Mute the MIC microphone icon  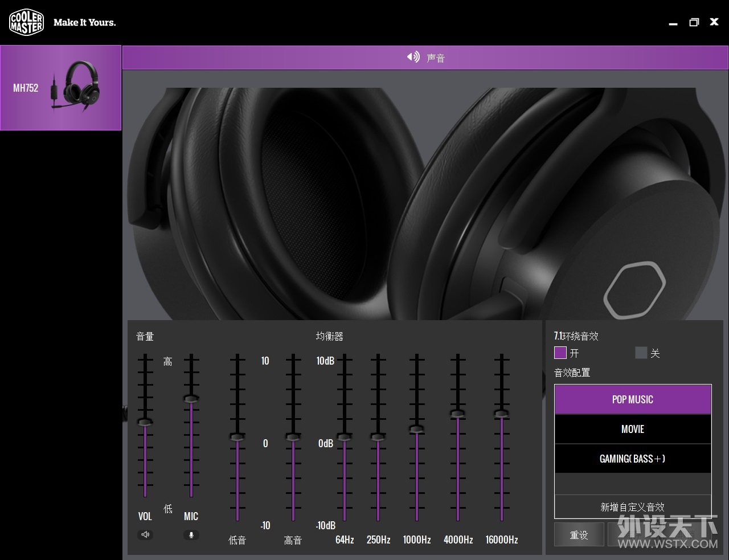pyautogui.click(x=191, y=535)
